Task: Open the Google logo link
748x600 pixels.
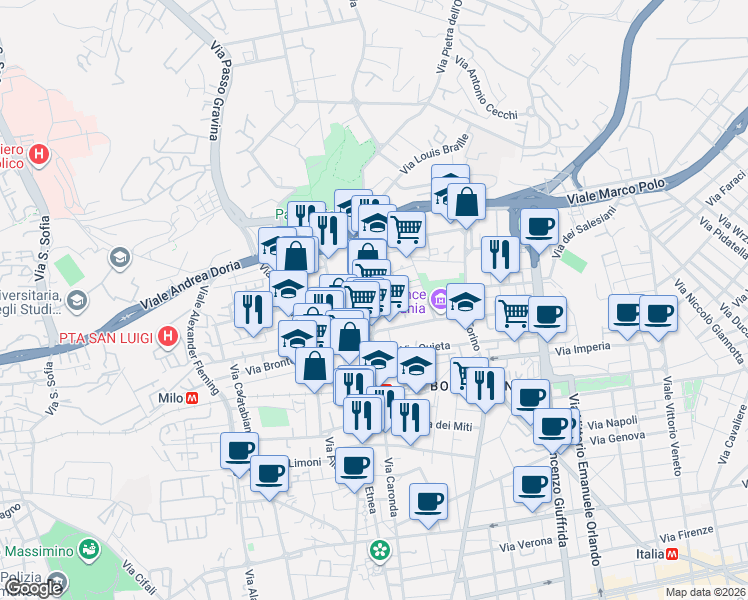Action: [33, 588]
